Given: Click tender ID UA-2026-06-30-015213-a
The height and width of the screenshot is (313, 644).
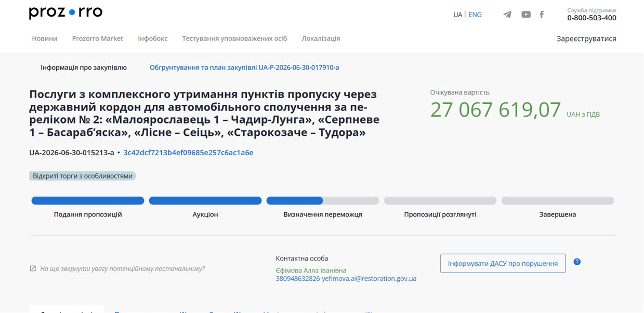Looking at the screenshot, I should 72,153.
